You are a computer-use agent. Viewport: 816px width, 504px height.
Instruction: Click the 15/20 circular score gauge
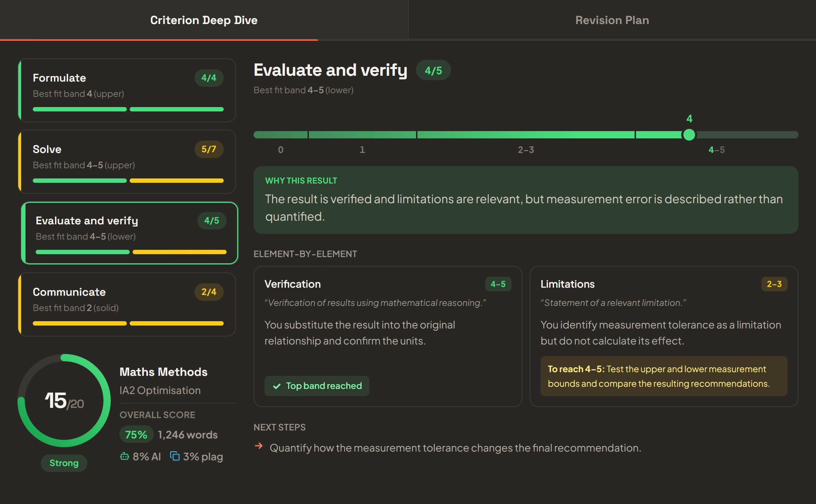[64, 401]
